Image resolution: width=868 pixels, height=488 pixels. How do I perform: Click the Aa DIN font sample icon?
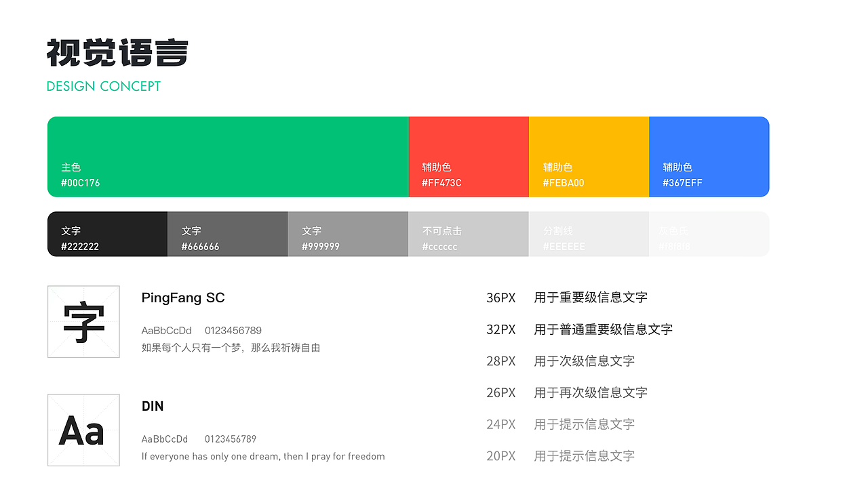(83, 430)
